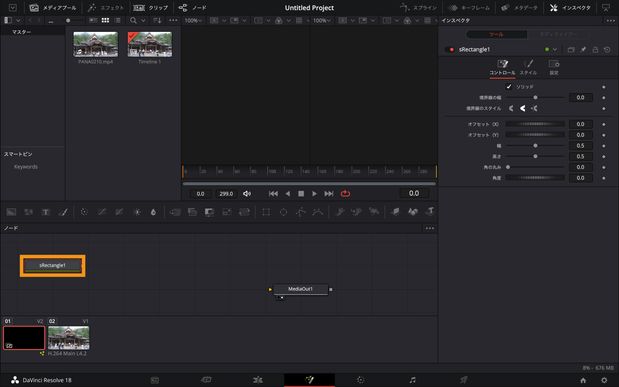Switch to the スタイル (Style) tab

pyautogui.click(x=528, y=67)
